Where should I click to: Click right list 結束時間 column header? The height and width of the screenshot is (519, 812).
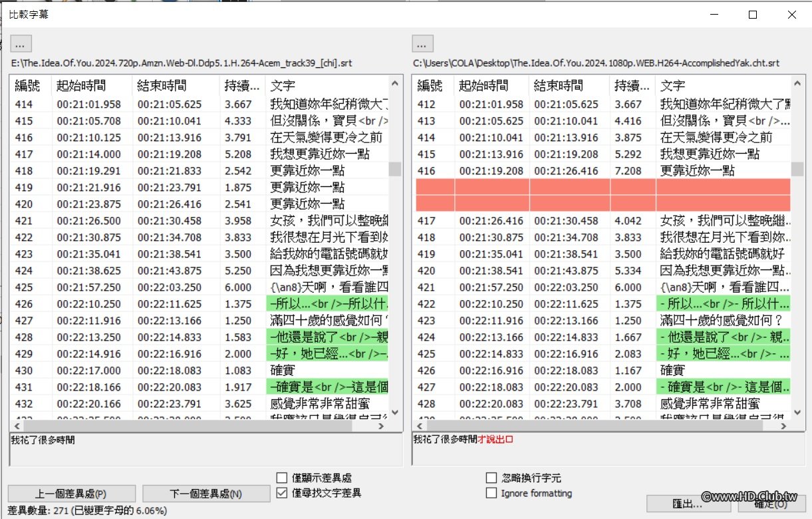(569, 86)
